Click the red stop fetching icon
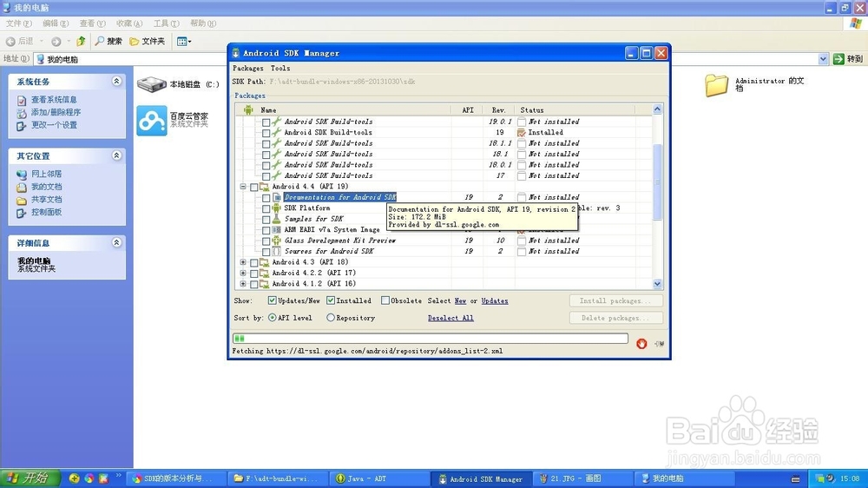The width and height of the screenshot is (868, 488). pyautogui.click(x=641, y=344)
